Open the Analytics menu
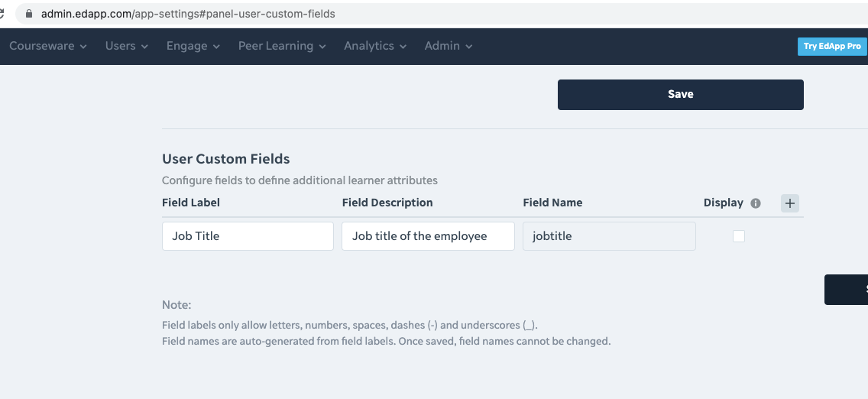The width and height of the screenshot is (868, 399). point(375,46)
